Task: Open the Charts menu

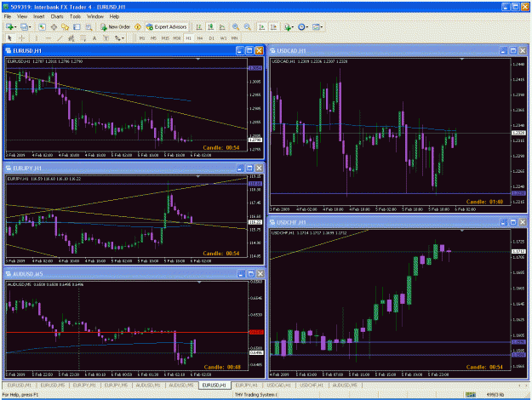Action: [57, 16]
